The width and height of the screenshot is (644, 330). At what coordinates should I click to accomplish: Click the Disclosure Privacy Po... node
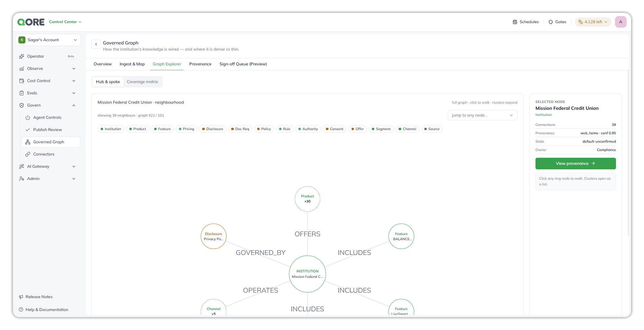pos(213,236)
